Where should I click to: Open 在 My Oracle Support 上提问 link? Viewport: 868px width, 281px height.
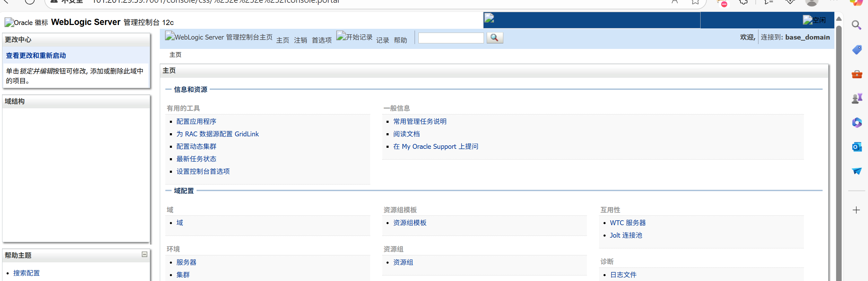coord(436,146)
